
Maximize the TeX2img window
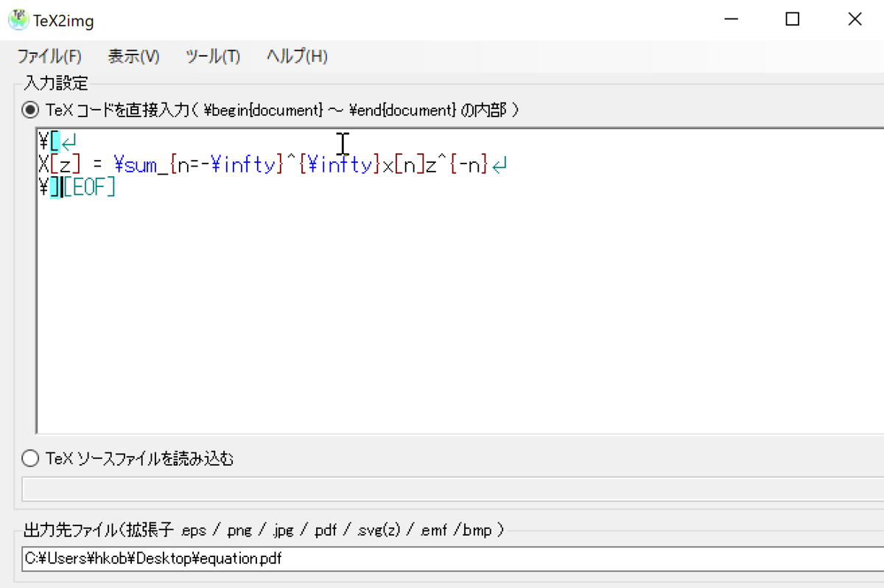tap(792, 20)
